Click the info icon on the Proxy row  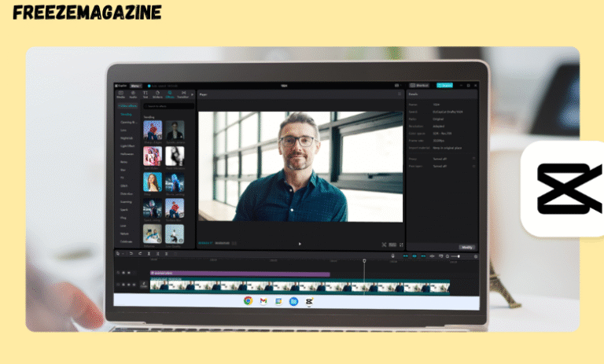tap(473, 159)
